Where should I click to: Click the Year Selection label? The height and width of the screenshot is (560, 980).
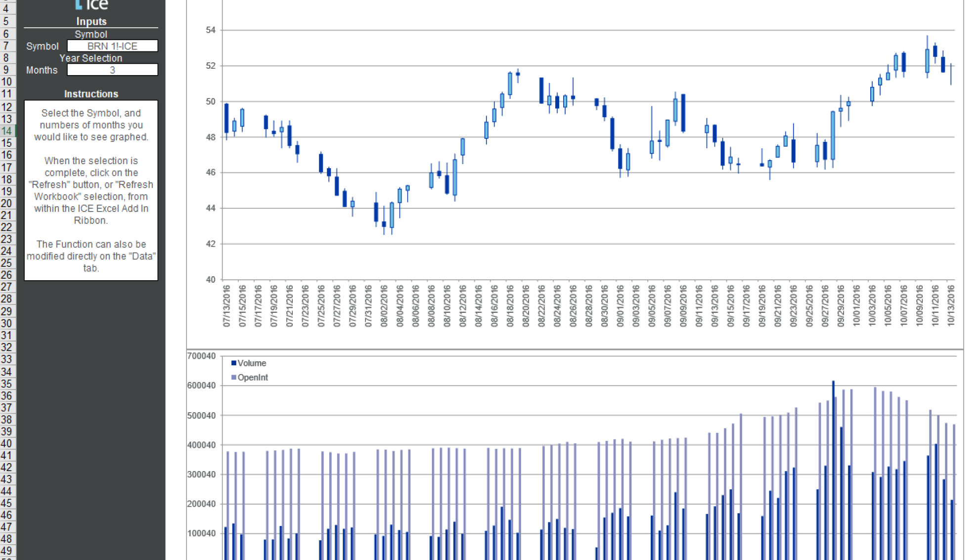click(91, 58)
